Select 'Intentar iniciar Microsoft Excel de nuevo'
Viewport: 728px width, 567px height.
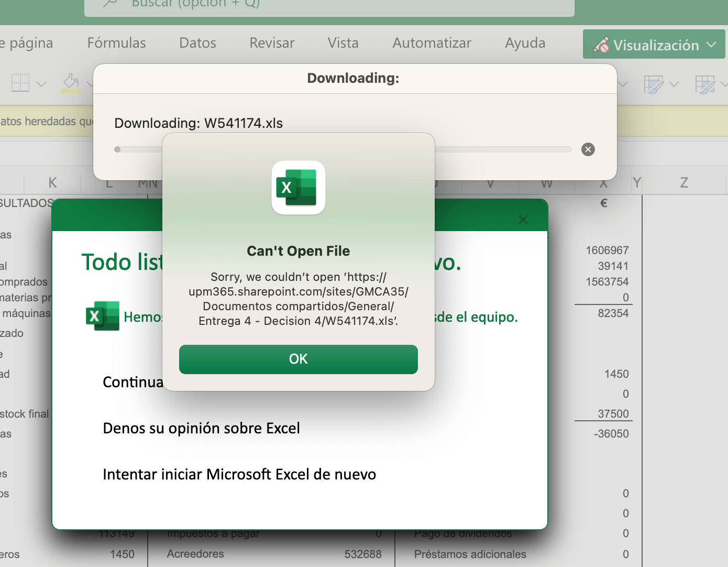pos(239,475)
